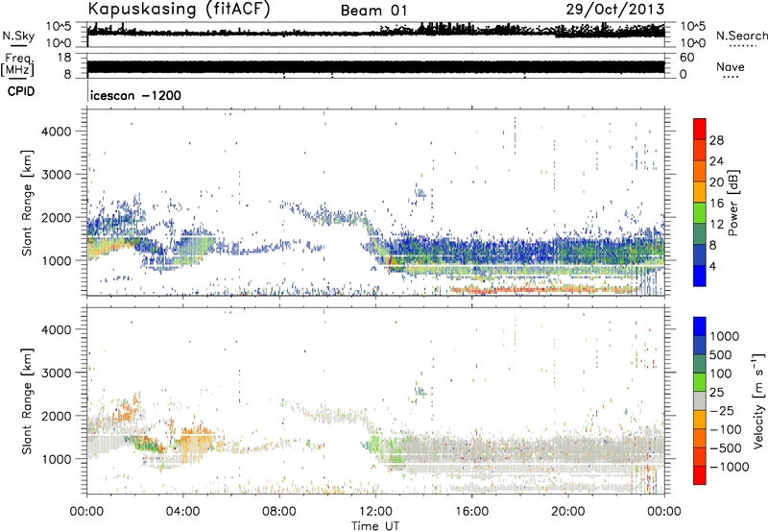The width and height of the screenshot is (768, 532).
Task: Click the 'Nave' legend label
Action: (x=731, y=67)
